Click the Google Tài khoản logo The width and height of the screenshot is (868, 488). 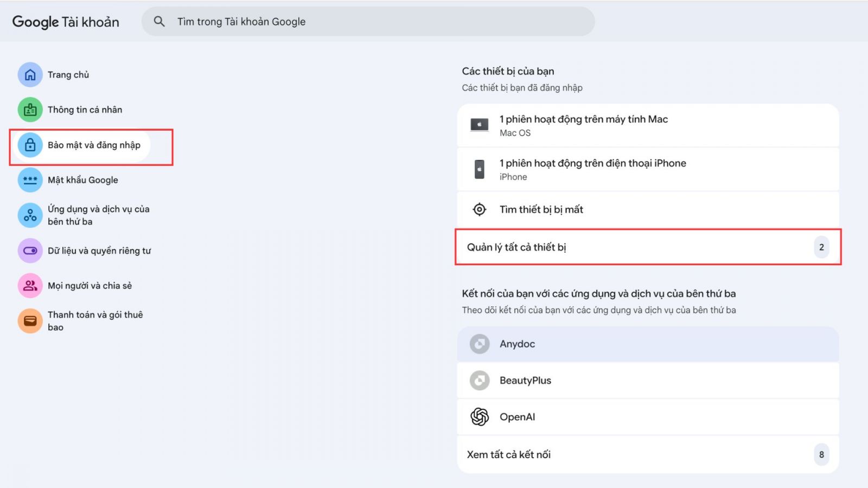[x=66, y=22]
